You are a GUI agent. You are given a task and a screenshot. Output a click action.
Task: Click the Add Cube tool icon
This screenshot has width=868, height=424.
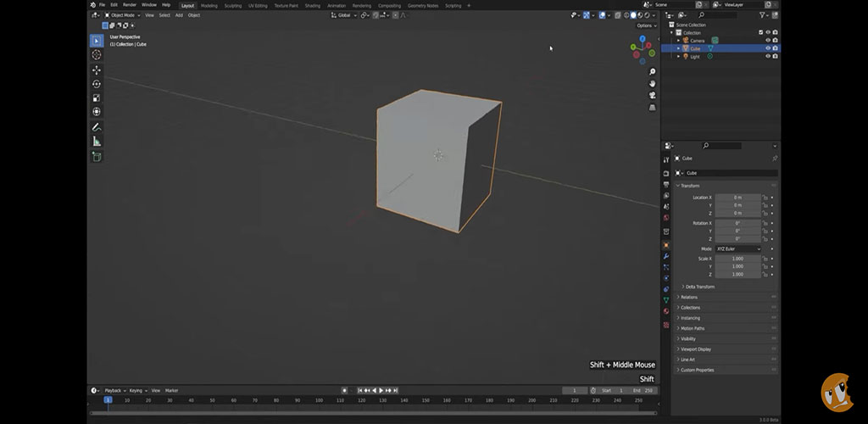(96, 157)
